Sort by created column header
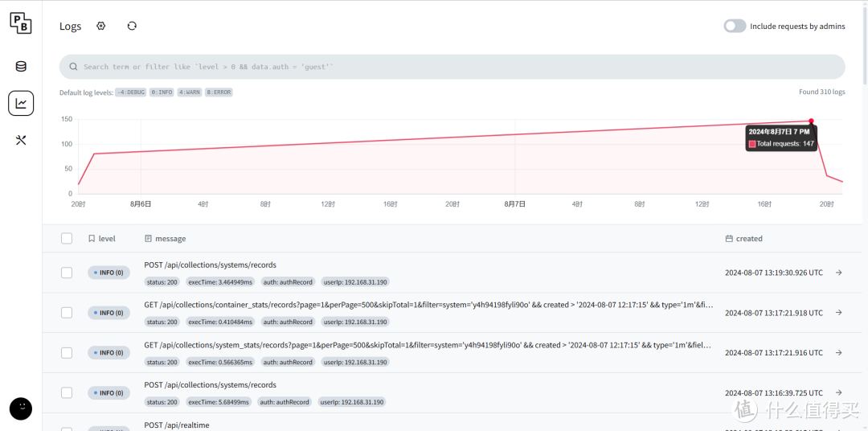The width and height of the screenshot is (868, 431). click(743, 239)
